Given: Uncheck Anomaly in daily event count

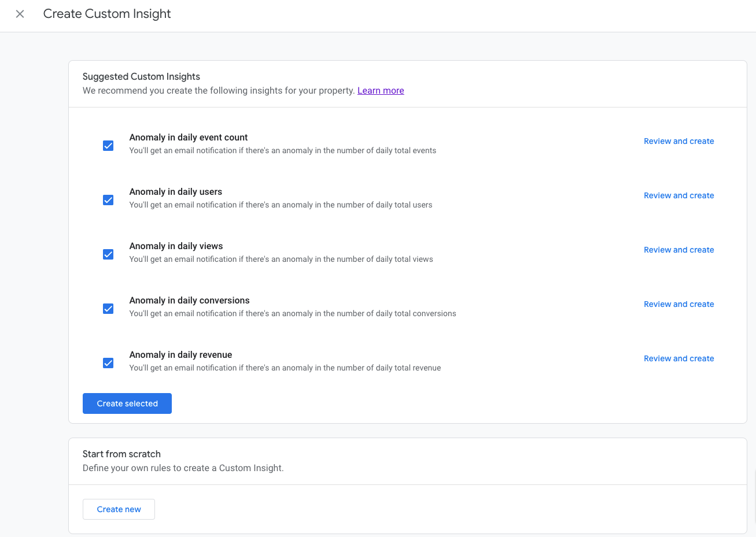Looking at the screenshot, I should point(108,146).
